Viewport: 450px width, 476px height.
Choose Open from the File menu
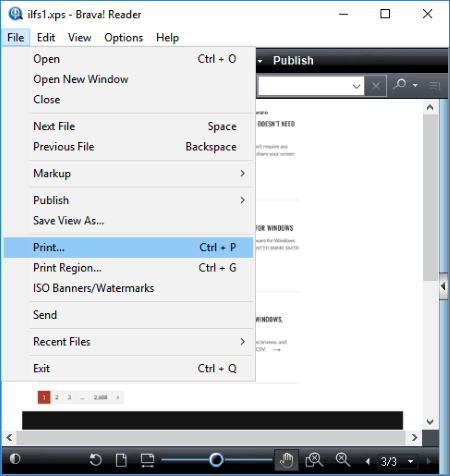point(128,59)
